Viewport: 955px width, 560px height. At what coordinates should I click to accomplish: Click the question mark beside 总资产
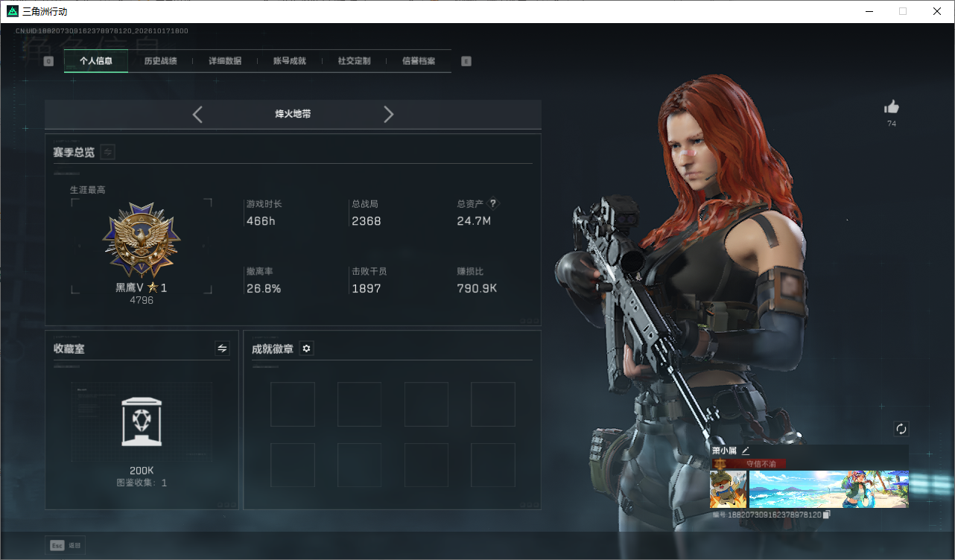coord(492,203)
